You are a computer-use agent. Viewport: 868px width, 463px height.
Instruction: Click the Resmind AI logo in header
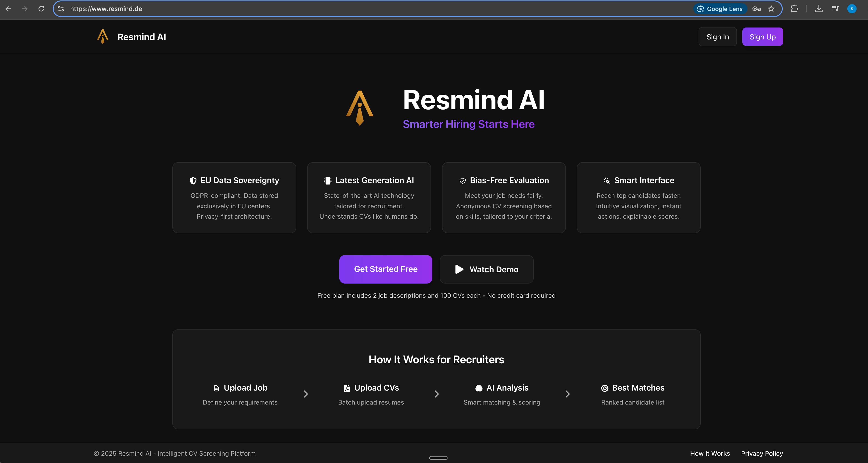pos(103,37)
